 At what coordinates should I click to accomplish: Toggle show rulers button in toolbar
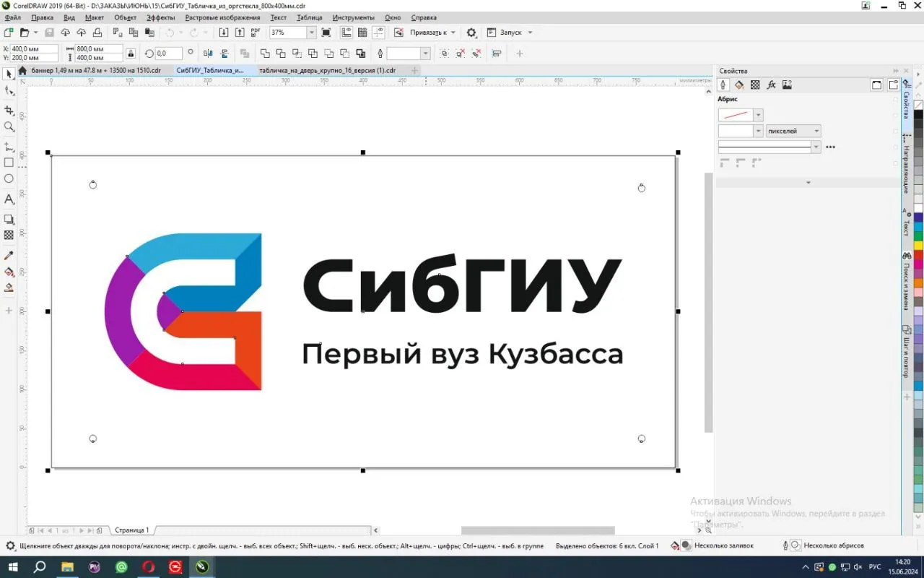tap(346, 33)
